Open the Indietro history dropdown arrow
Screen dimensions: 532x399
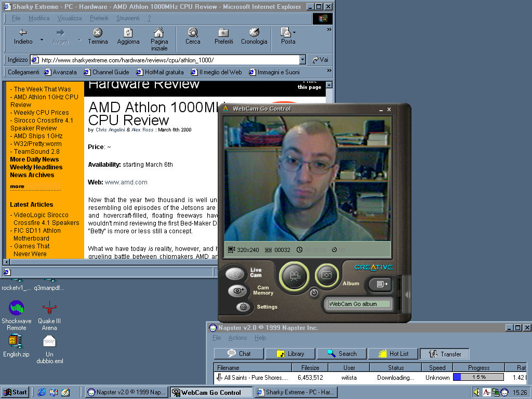point(42,39)
